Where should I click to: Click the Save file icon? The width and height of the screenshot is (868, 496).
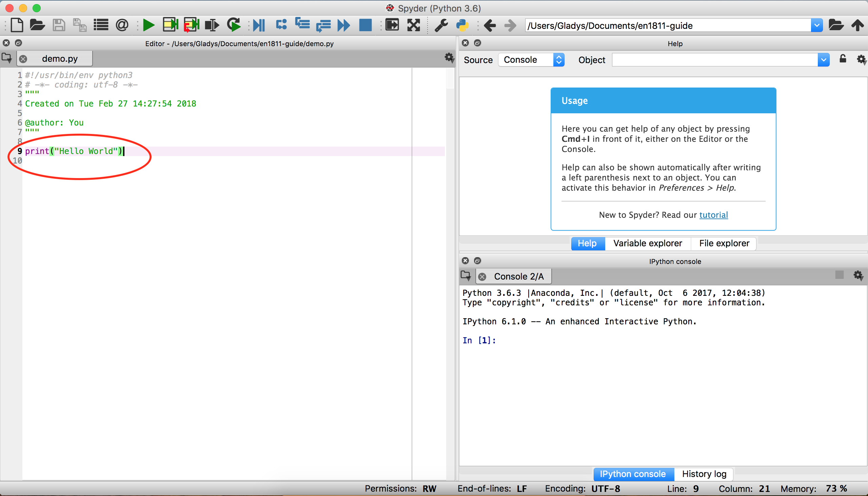(59, 25)
